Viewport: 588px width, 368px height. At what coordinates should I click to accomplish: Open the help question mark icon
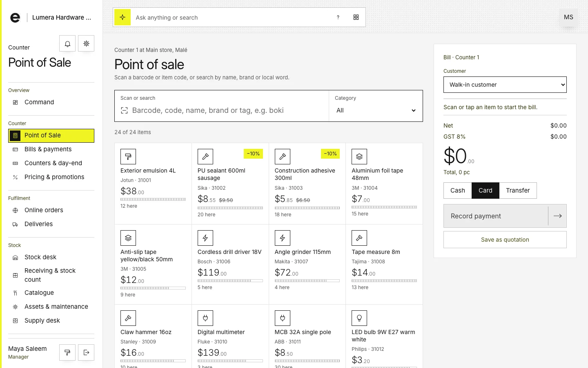[x=338, y=17]
